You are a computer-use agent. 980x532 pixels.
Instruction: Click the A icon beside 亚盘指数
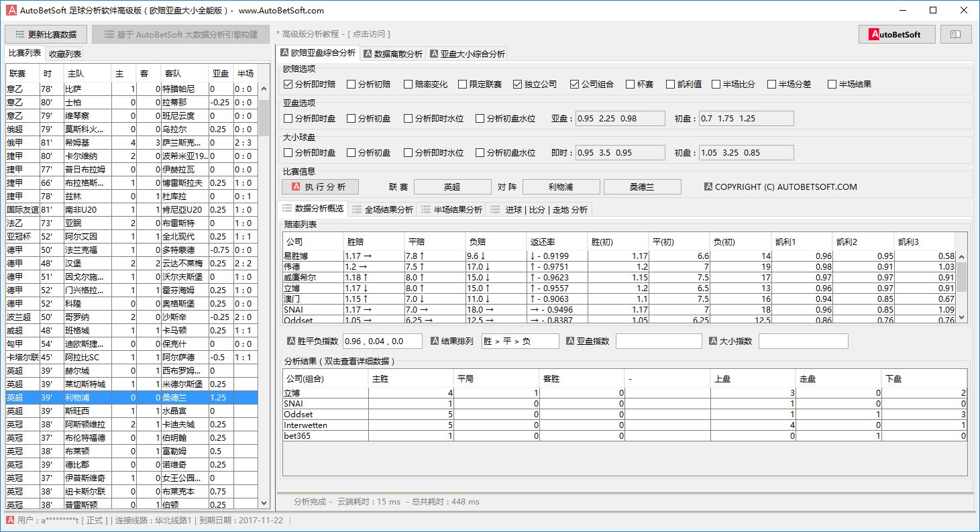tap(570, 341)
